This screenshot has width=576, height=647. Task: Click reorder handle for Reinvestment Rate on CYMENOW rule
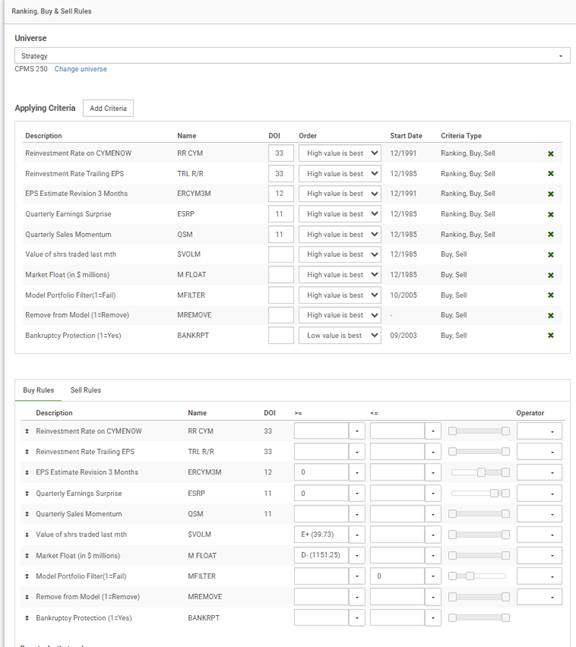click(27, 431)
